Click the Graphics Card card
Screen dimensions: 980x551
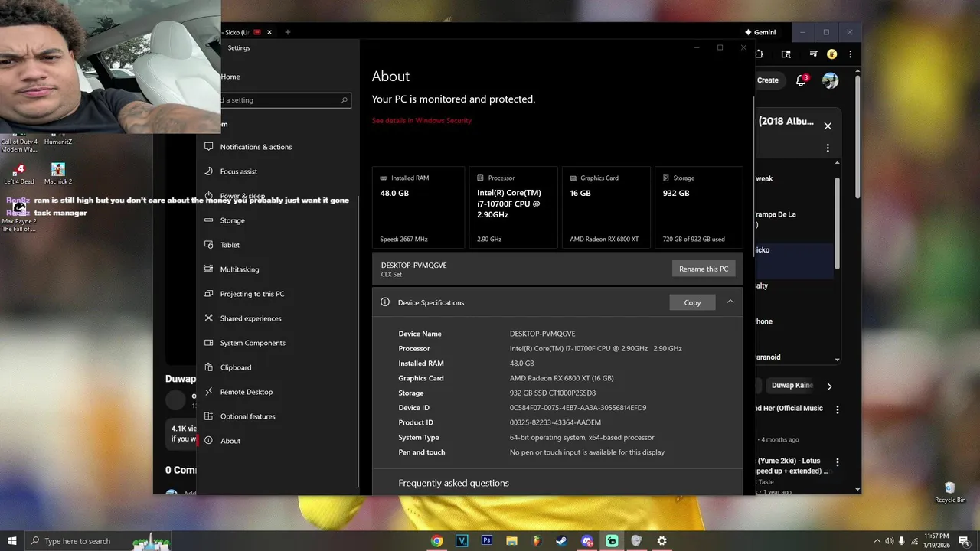[x=607, y=207]
